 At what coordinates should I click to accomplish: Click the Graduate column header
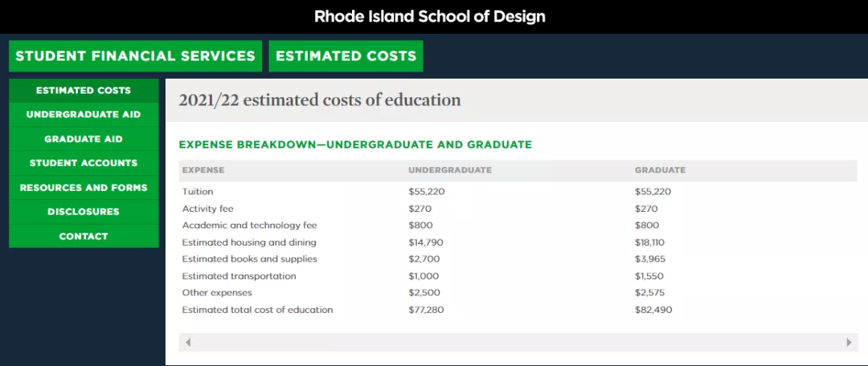tap(660, 170)
